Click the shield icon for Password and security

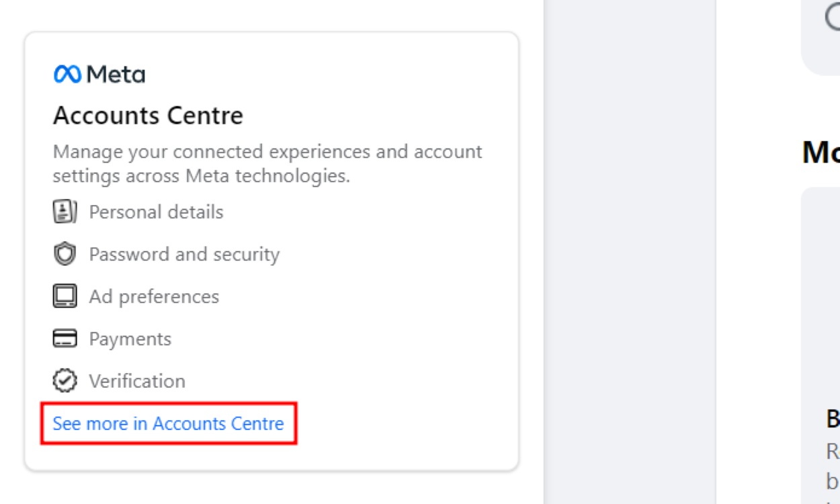(x=65, y=254)
